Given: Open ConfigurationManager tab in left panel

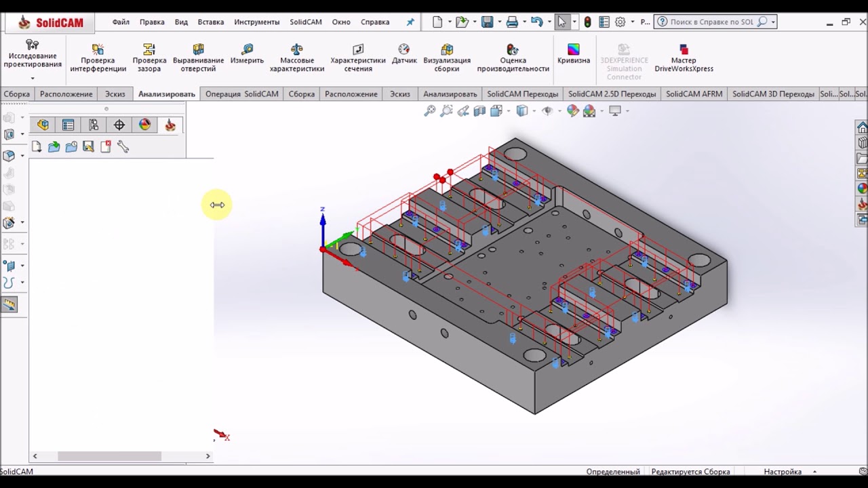Looking at the screenshot, I should click(x=94, y=125).
